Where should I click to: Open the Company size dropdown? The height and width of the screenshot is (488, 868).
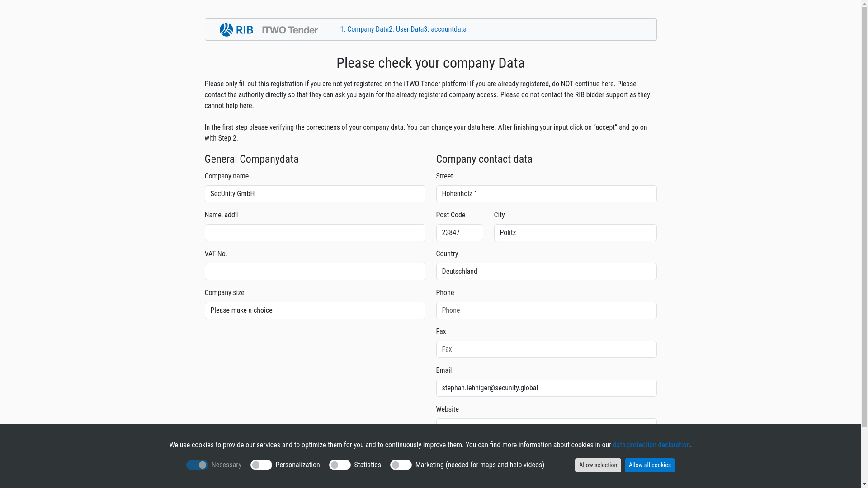tap(315, 310)
